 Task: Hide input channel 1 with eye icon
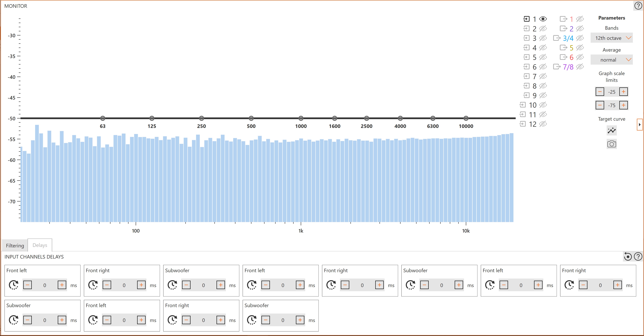point(543,19)
